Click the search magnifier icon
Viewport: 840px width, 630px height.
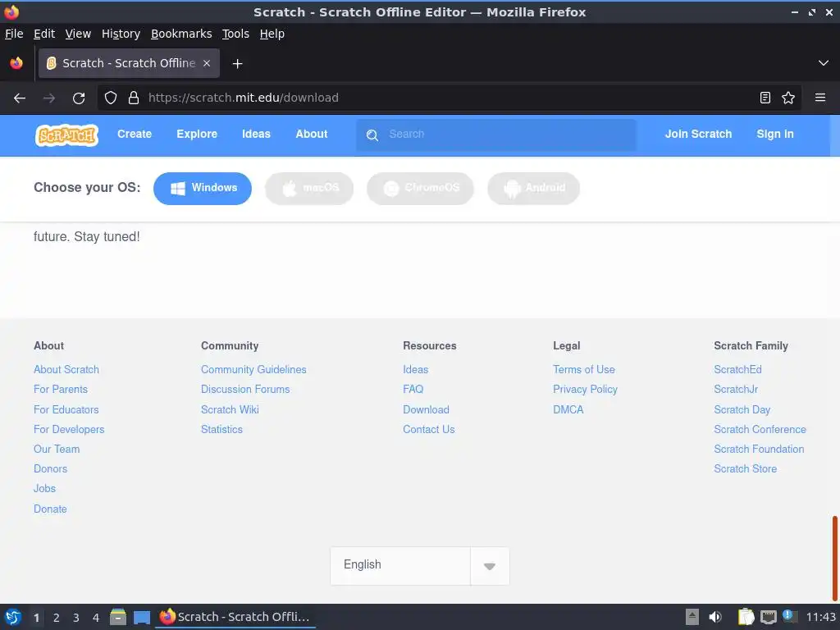pyautogui.click(x=372, y=135)
